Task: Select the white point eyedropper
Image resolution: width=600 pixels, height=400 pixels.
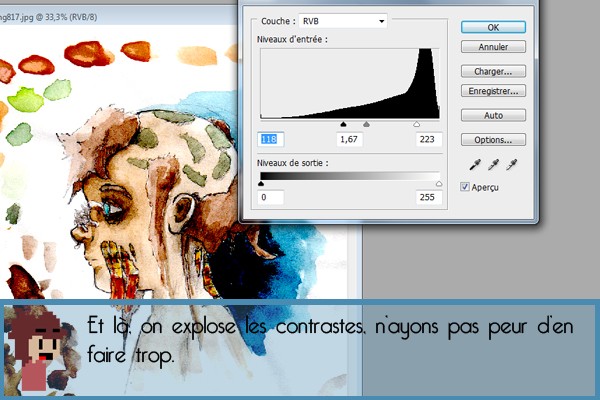Action: (x=511, y=165)
